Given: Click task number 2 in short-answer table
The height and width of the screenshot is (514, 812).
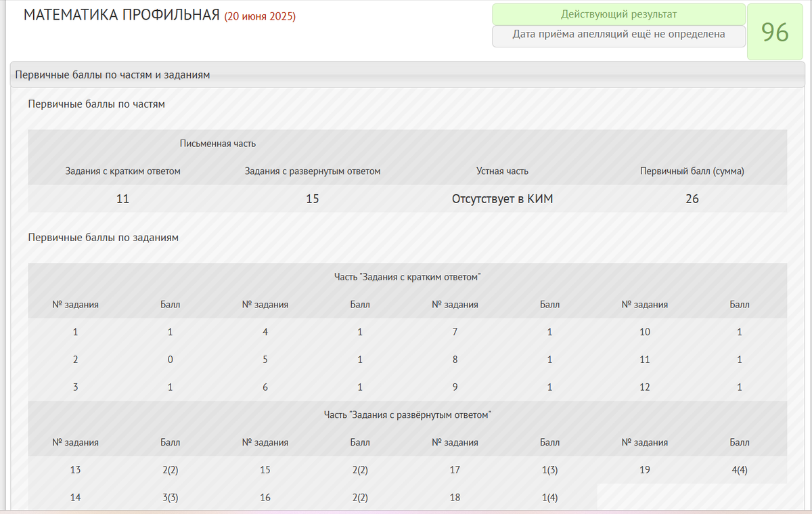Looking at the screenshot, I should click(76, 360).
